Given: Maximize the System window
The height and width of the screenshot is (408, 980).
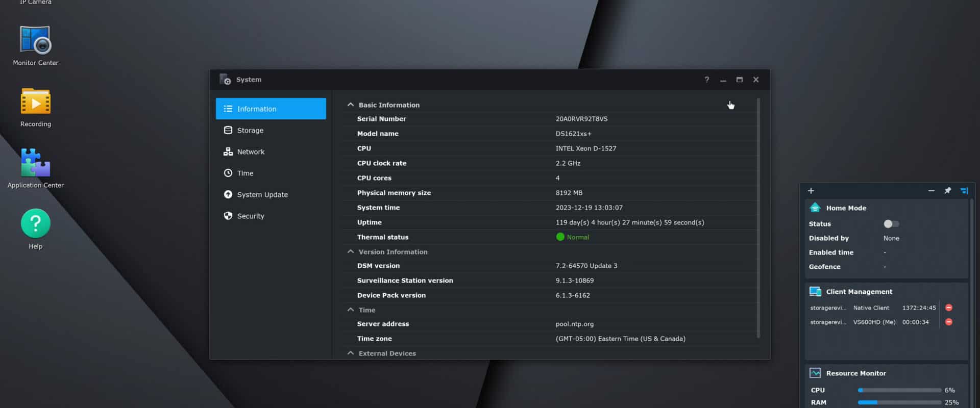Looking at the screenshot, I should coord(739,80).
